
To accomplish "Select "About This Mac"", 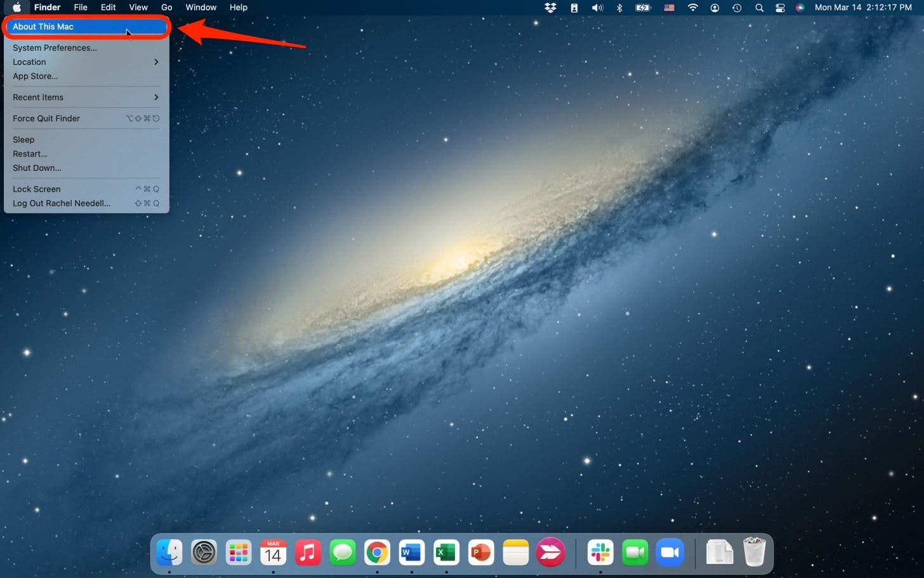I will 43,27.
